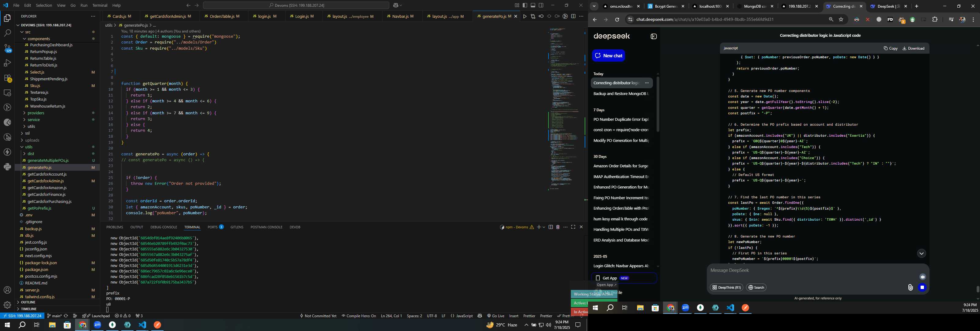This screenshot has width=980, height=331.
Task: Collapse the src folder in Explorer
Action: click(28, 32)
